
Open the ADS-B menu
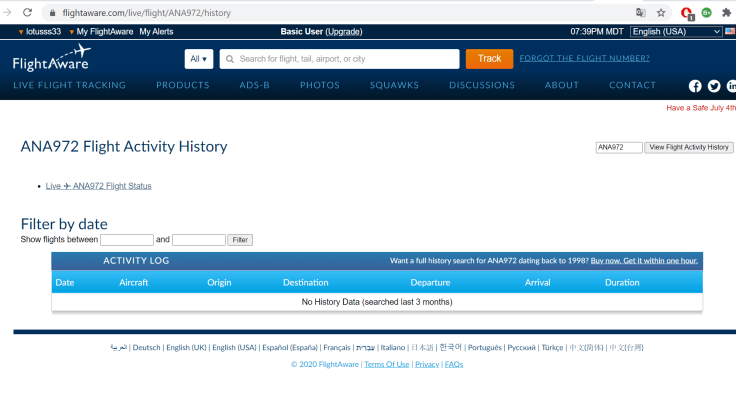point(254,85)
